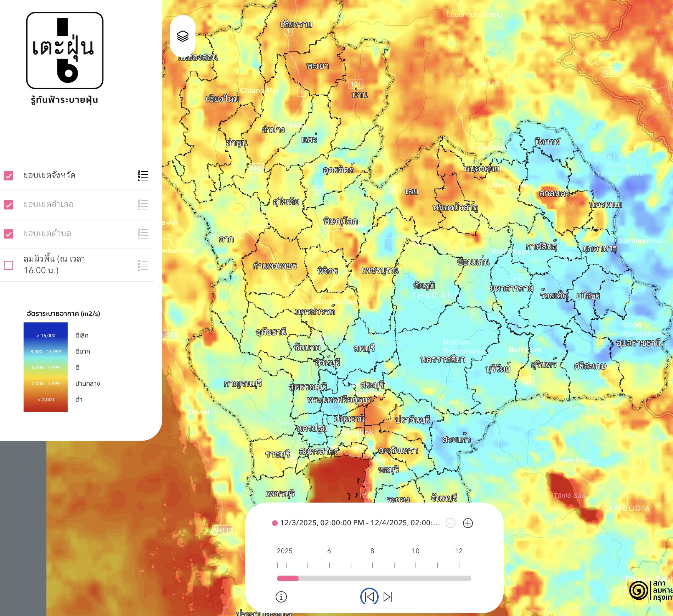Click the อุบลราชธานี province label
Viewport: 673px width, 616px height.
[639, 343]
